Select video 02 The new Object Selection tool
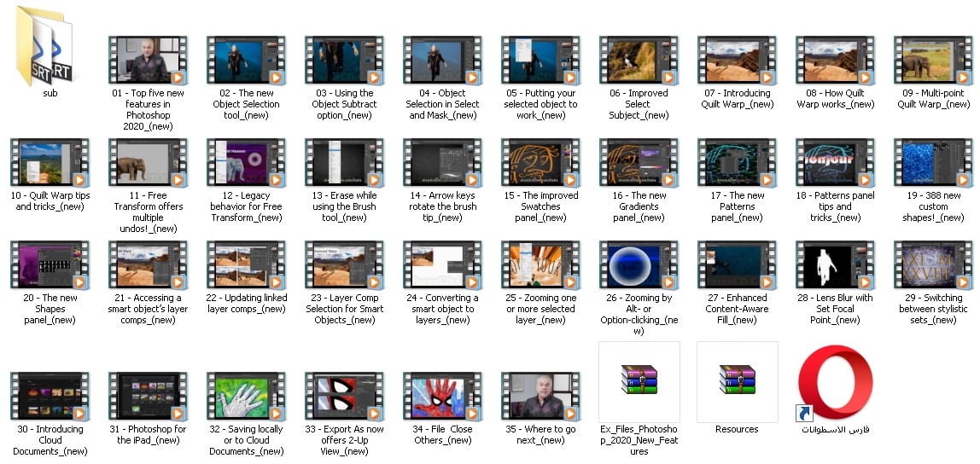 point(246,60)
